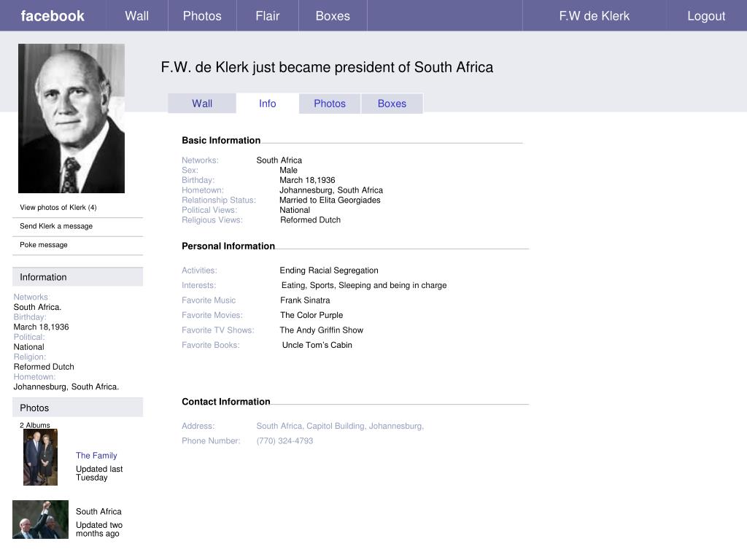The image size is (747, 560).
Task: Select the Info profile tab
Action: (x=267, y=104)
